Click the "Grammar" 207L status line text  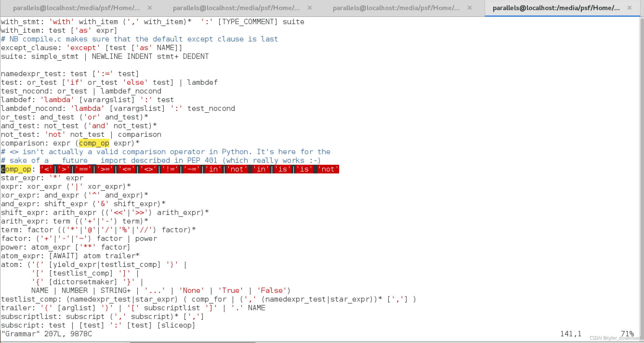46,334
